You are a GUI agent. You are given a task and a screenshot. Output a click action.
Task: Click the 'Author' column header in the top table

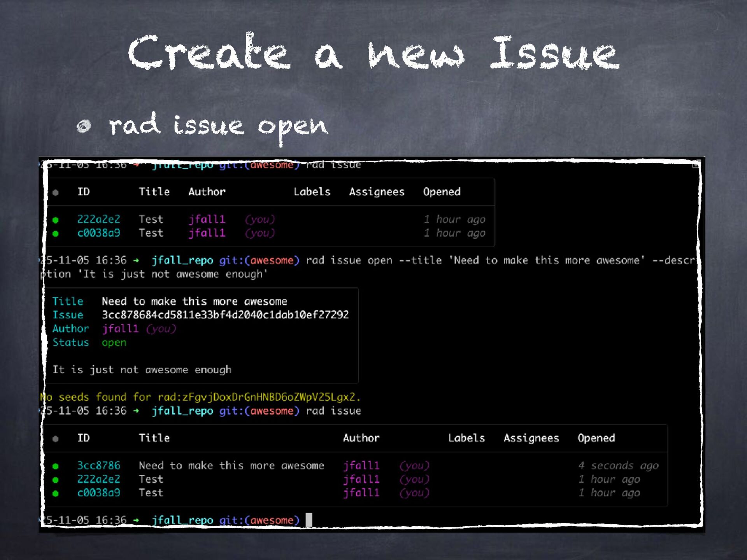pyautogui.click(x=207, y=192)
